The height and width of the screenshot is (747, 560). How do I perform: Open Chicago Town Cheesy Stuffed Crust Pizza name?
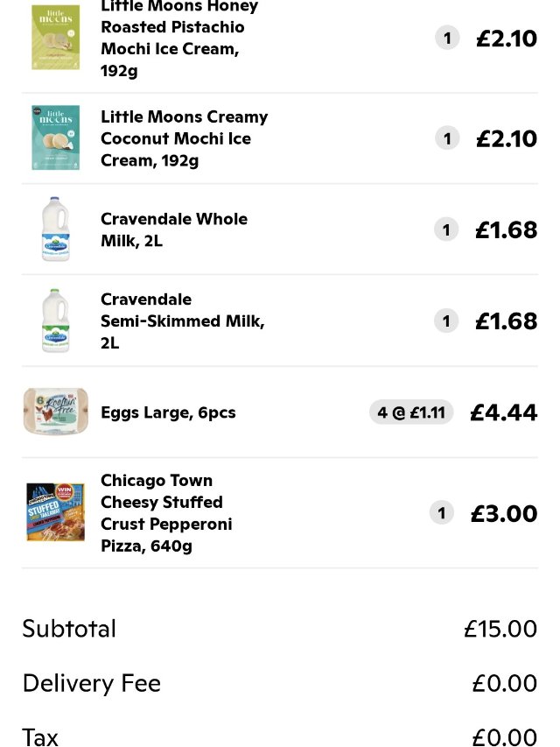click(x=166, y=513)
